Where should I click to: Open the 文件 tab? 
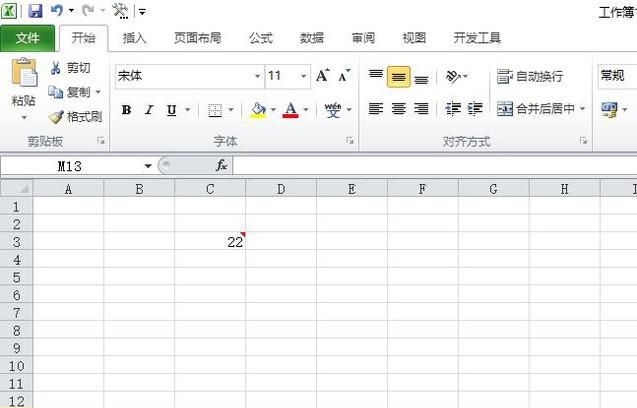28,38
